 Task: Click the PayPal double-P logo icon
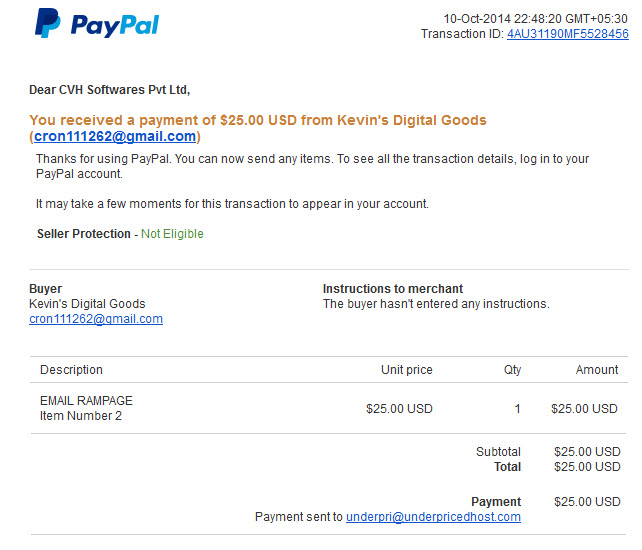tap(47, 23)
